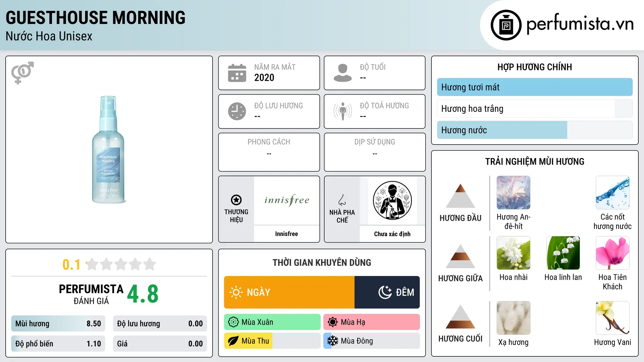The height and width of the screenshot is (362, 644).
Task: Click the Nước Hoa Unisex subtitle
Action: [49, 36]
